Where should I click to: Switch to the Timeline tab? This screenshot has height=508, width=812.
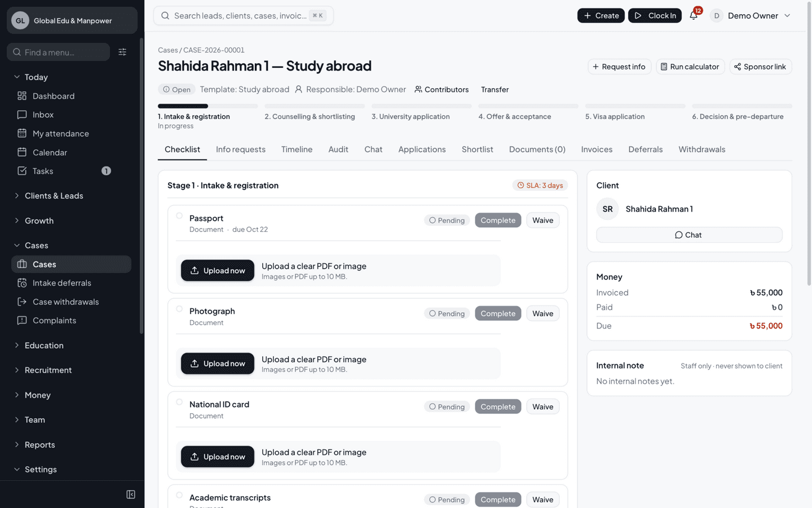pyautogui.click(x=297, y=149)
